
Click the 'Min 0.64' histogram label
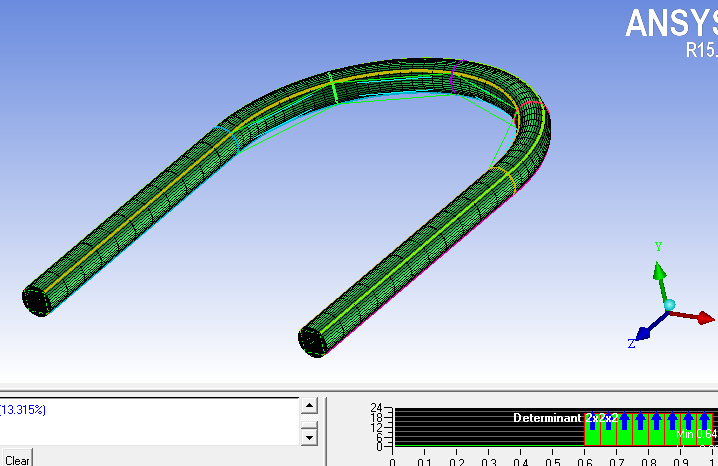[696, 434]
